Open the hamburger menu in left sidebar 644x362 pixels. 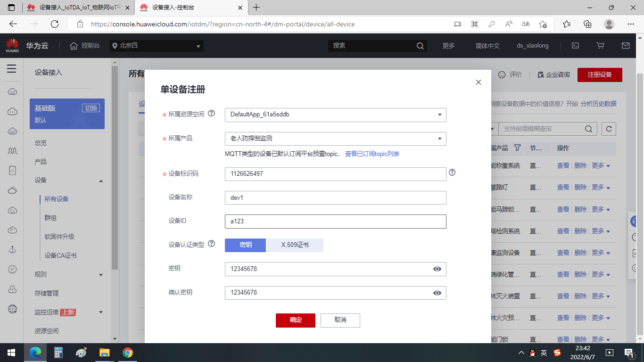pos(12,69)
